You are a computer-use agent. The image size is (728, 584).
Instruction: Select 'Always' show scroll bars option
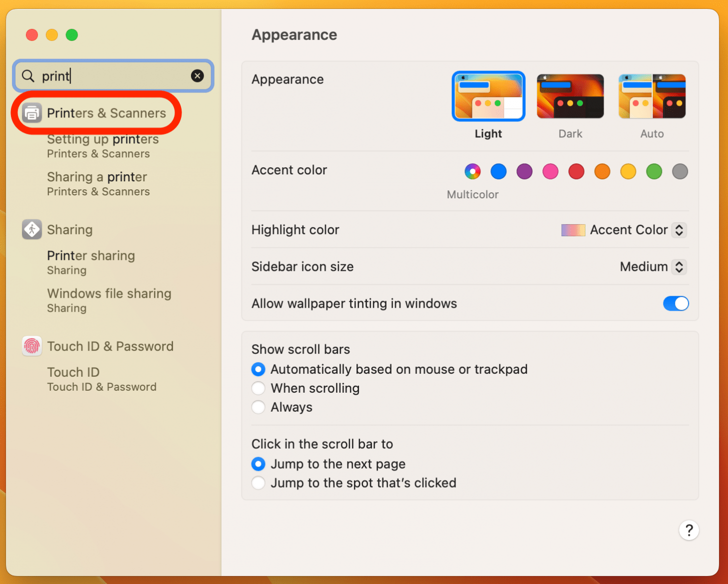[x=258, y=407]
